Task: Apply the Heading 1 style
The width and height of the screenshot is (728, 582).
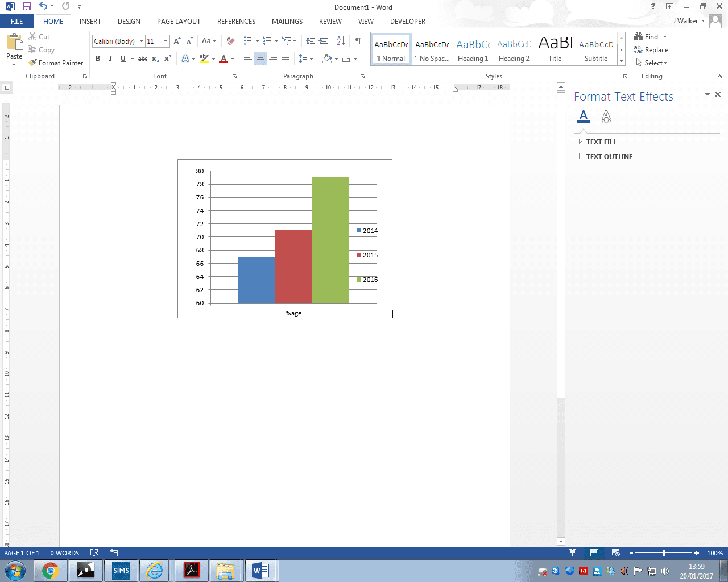Action: click(473, 50)
